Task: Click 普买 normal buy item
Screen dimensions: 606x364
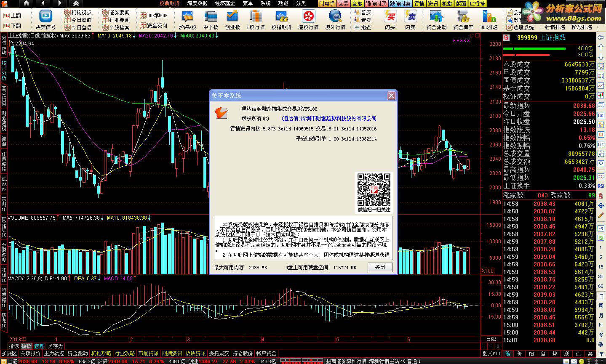Action: 363,12
